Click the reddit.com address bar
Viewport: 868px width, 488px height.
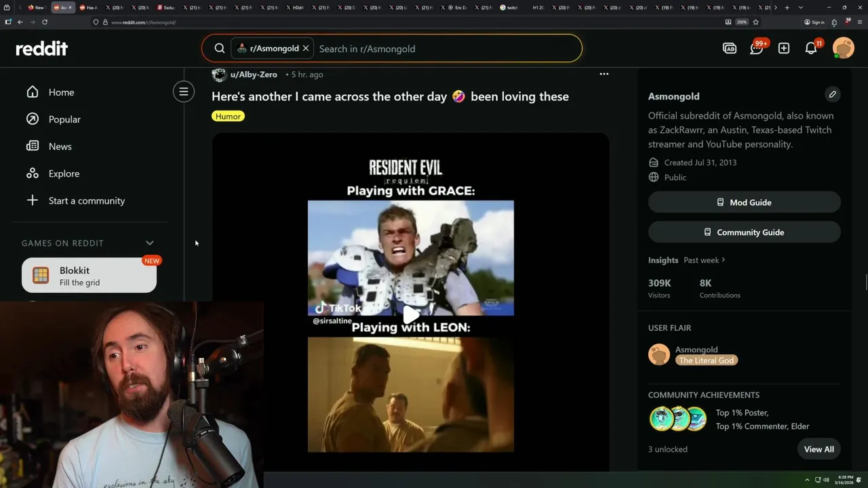(x=407, y=22)
